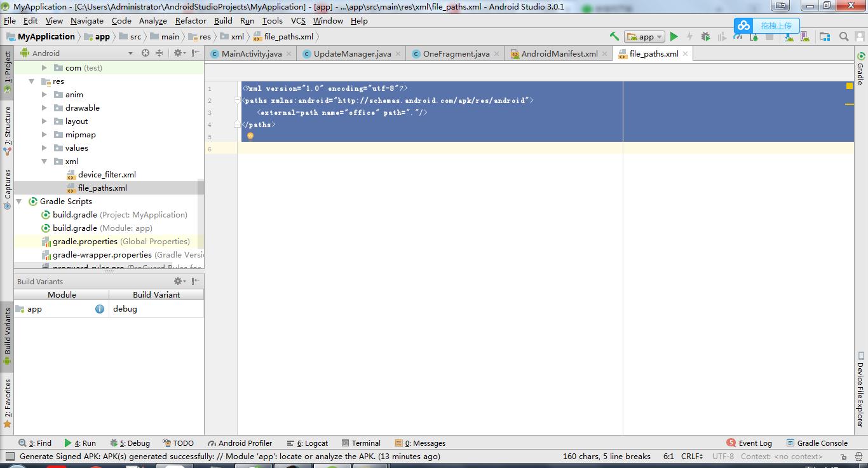This screenshot has height=468, width=868.
Task: Click the tool windows icon in status bar corner
Action: [9, 456]
